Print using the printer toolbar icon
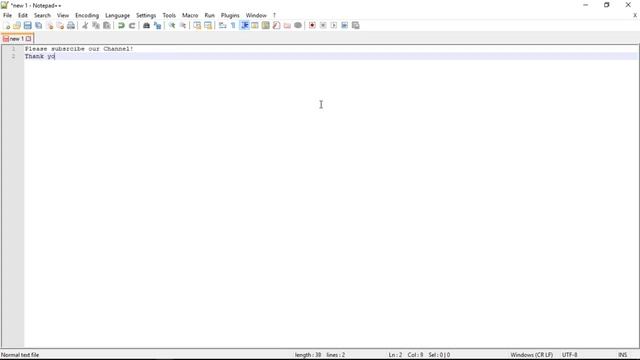This screenshot has width=640, height=360. [x=71, y=25]
